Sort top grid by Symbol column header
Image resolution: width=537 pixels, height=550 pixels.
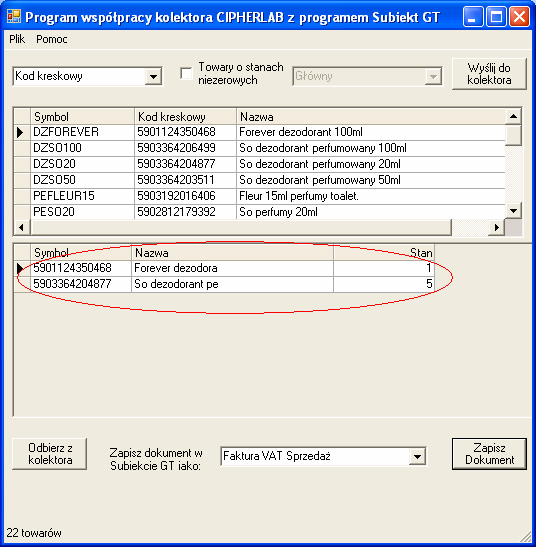tap(82, 116)
